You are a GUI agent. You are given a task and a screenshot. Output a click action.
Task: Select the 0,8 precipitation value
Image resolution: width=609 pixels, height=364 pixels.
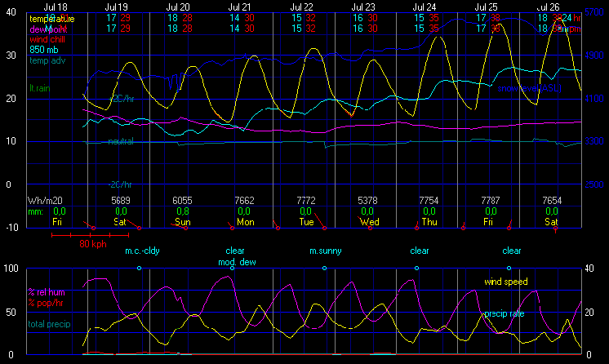pos(183,211)
